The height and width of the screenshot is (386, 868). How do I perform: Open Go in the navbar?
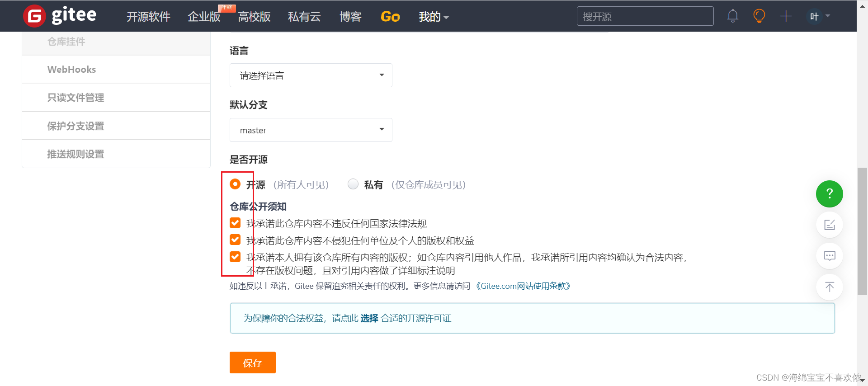coord(390,17)
